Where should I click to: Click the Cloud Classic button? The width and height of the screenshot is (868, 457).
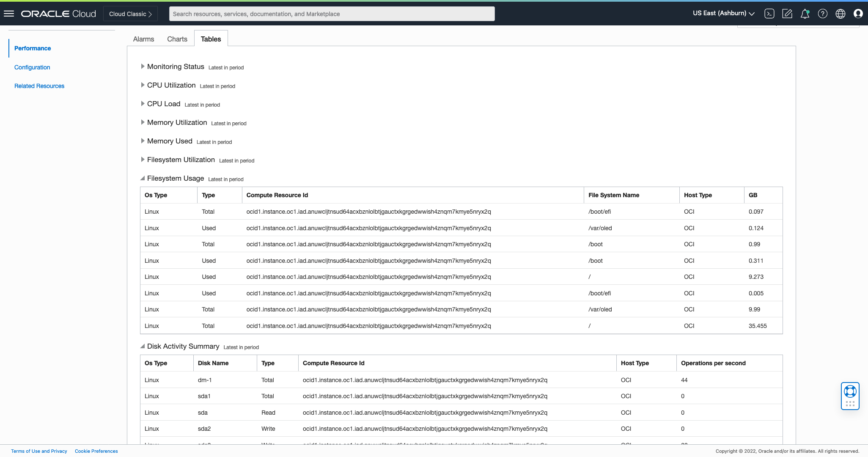coord(130,14)
